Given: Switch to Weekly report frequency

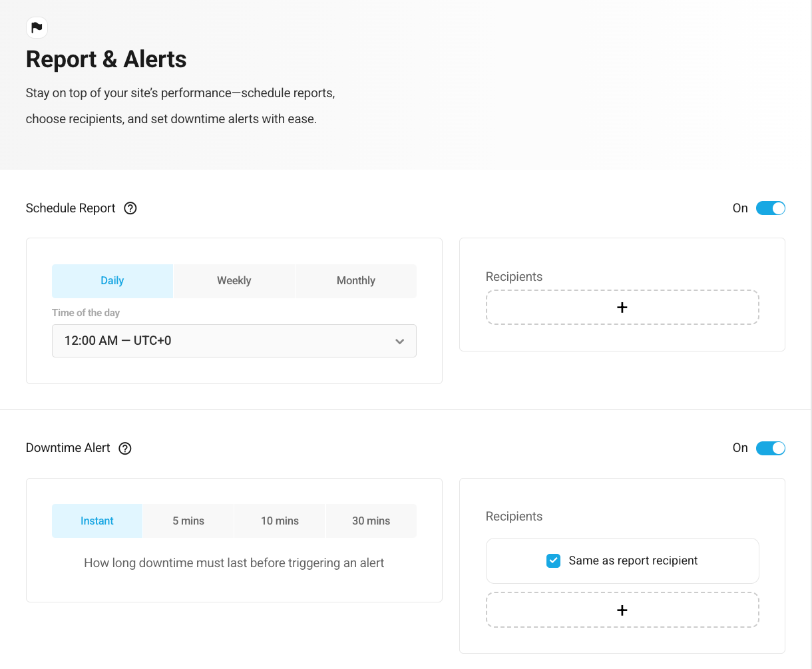Looking at the screenshot, I should [234, 281].
